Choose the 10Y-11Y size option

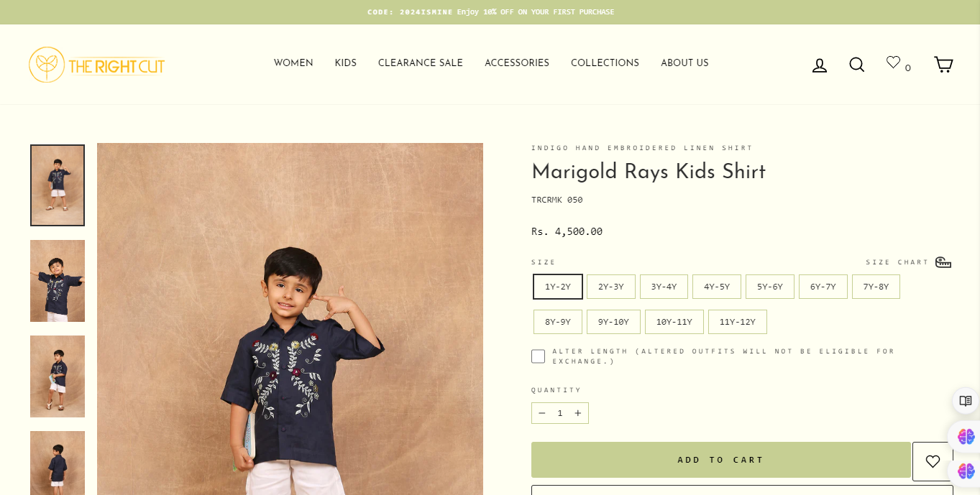pos(674,322)
